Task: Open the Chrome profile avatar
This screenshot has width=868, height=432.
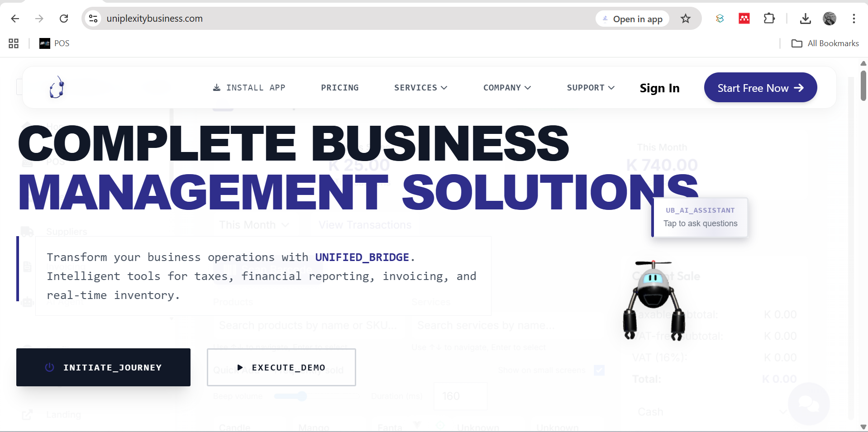Action: [x=830, y=19]
